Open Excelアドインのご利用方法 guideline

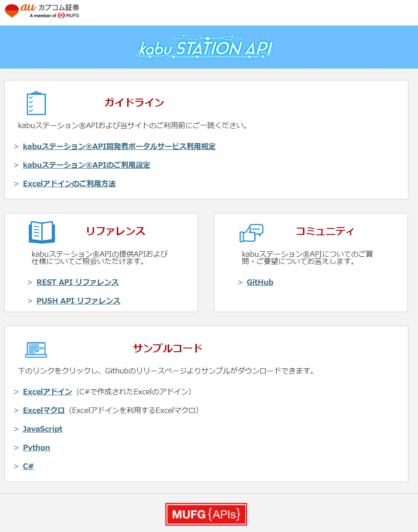69,184
